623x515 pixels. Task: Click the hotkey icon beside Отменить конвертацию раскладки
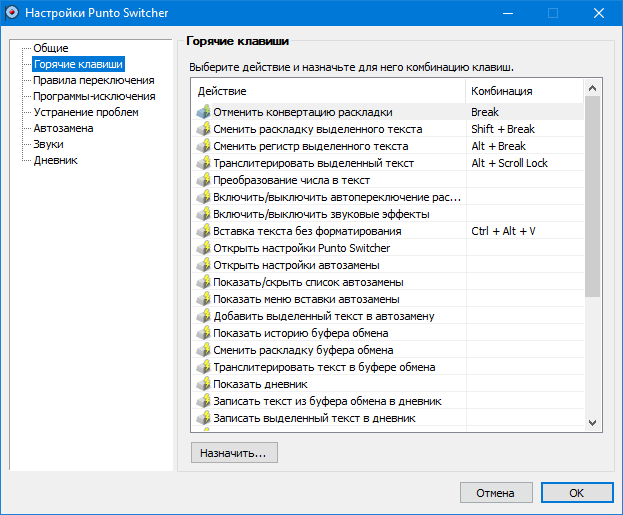pyautogui.click(x=203, y=112)
